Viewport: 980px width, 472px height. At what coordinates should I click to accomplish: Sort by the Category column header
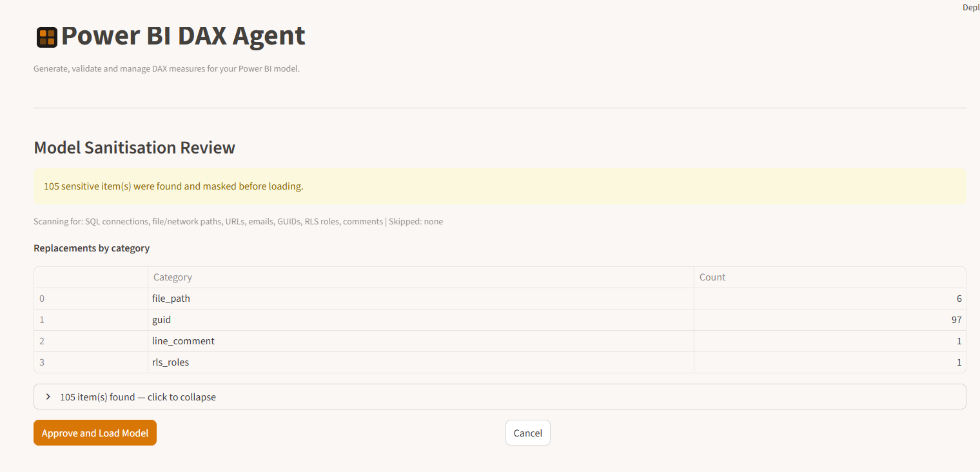(x=172, y=277)
